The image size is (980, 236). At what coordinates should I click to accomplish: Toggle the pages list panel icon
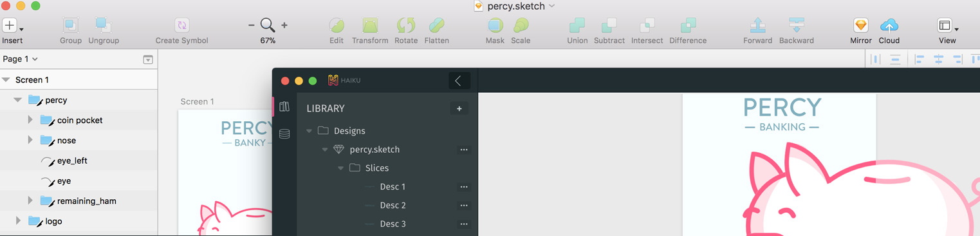148,59
